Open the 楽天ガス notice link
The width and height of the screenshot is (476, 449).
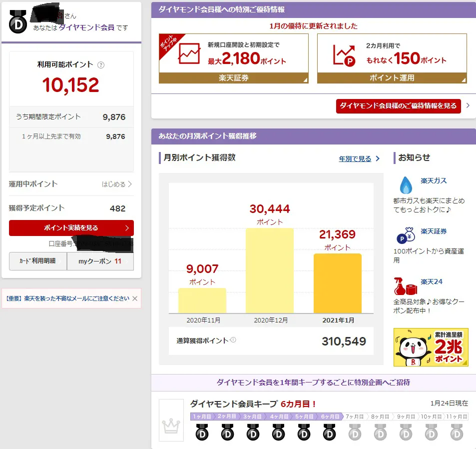[434, 181]
